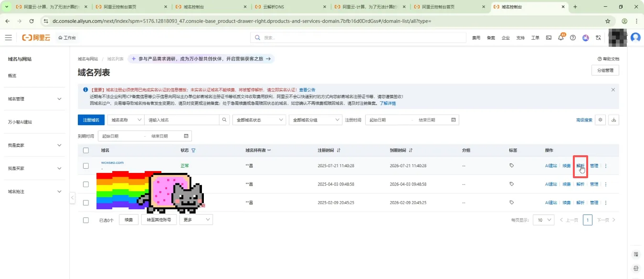Tick the checkbox in the third domain row
644x279 pixels.
click(x=86, y=203)
